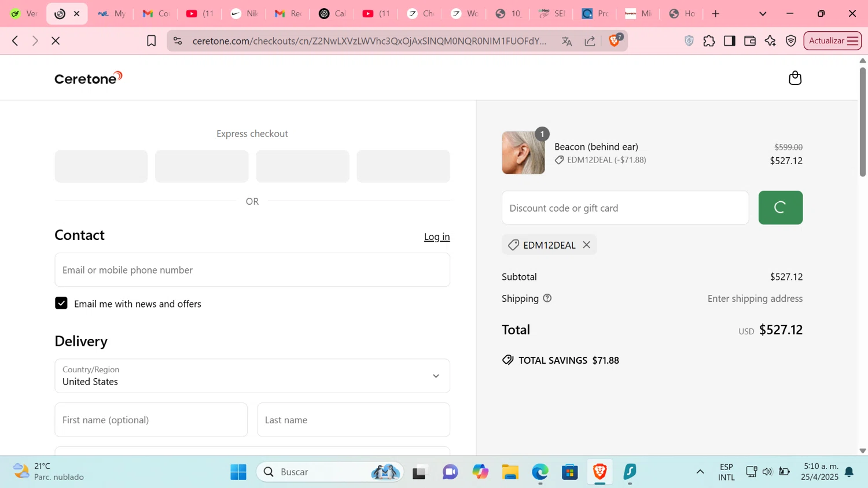Image resolution: width=868 pixels, height=488 pixels.
Task: Click the Ceretone logo
Action: pyautogui.click(x=89, y=78)
